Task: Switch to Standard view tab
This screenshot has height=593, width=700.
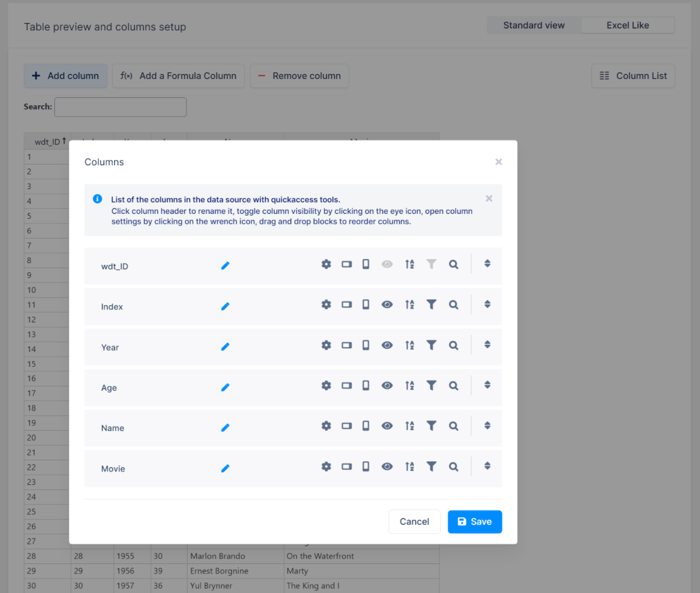Action: point(534,25)
